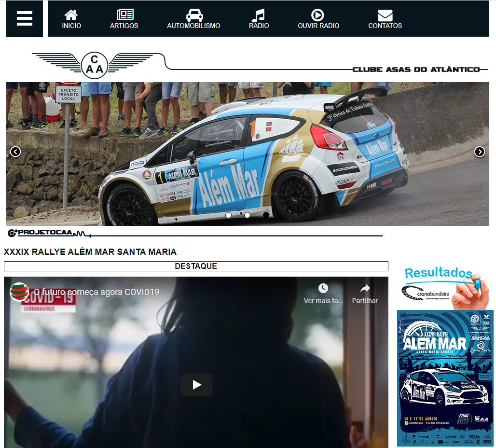Go to previous carousel slide arrow
The image size is (496, 448).
pyautogui.click(x=15, y=152)
